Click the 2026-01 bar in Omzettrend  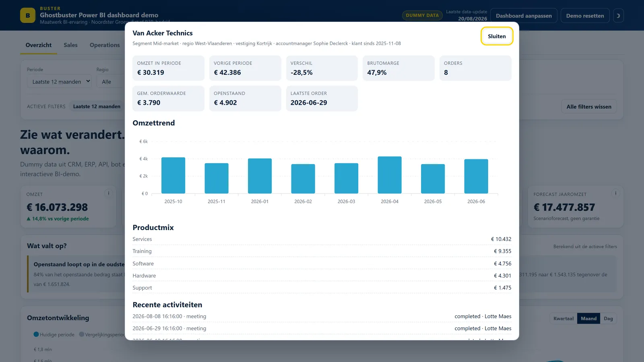click(260, 176)
